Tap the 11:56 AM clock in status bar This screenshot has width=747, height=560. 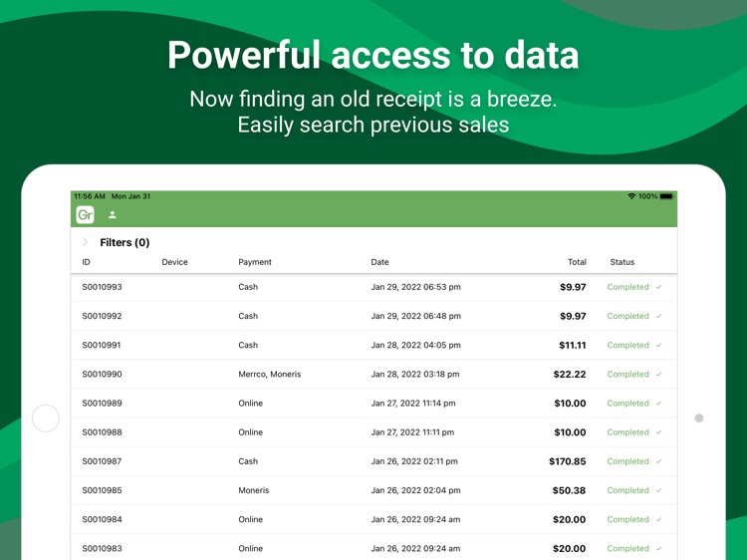point(90,196)
